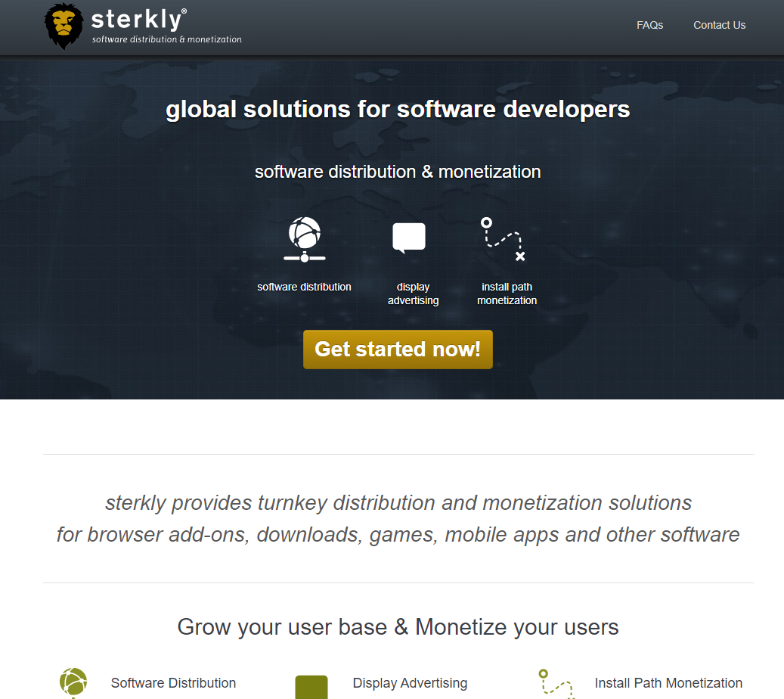
Task: Click the 'global solutions for software developers' headline
Action: [x=398, y=109]
